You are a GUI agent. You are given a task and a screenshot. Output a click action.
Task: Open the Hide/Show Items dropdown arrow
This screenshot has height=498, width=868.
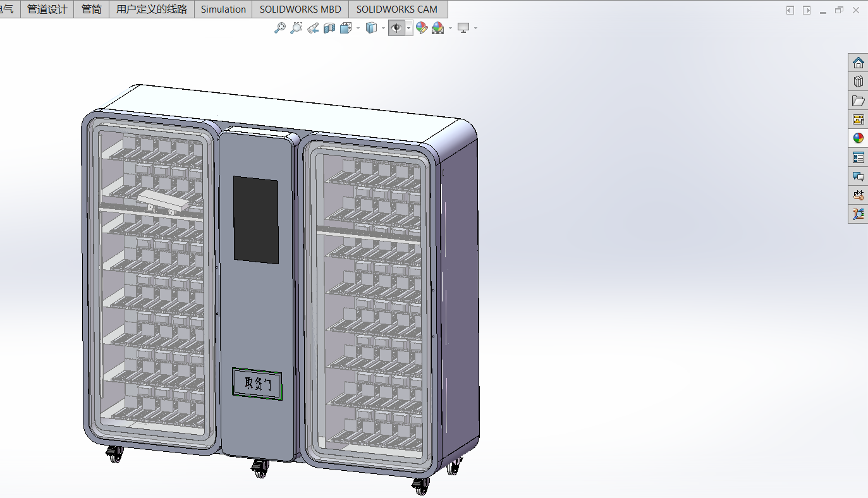pos(409,28)
